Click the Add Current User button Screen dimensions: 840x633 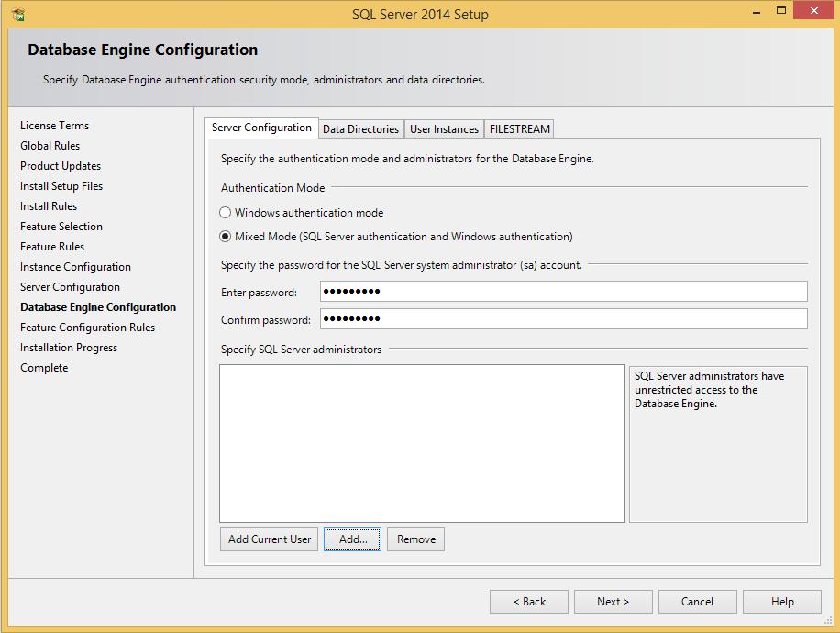[x=270, y=539]
